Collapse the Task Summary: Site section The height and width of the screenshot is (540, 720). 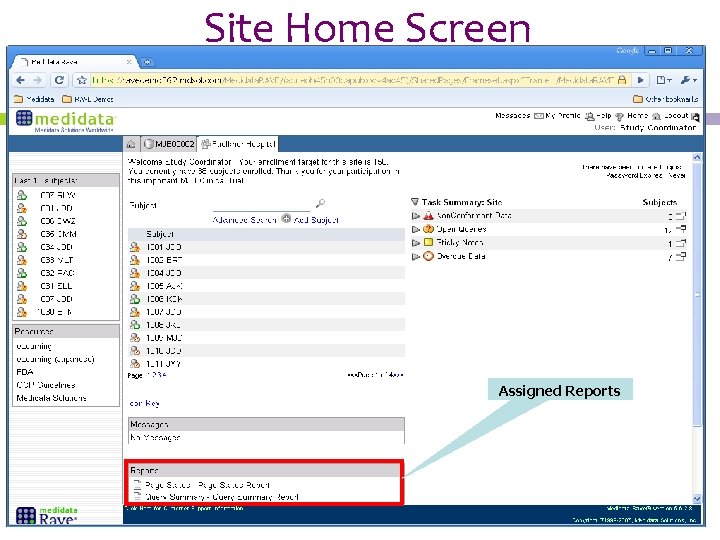click(x=415, y=202)
